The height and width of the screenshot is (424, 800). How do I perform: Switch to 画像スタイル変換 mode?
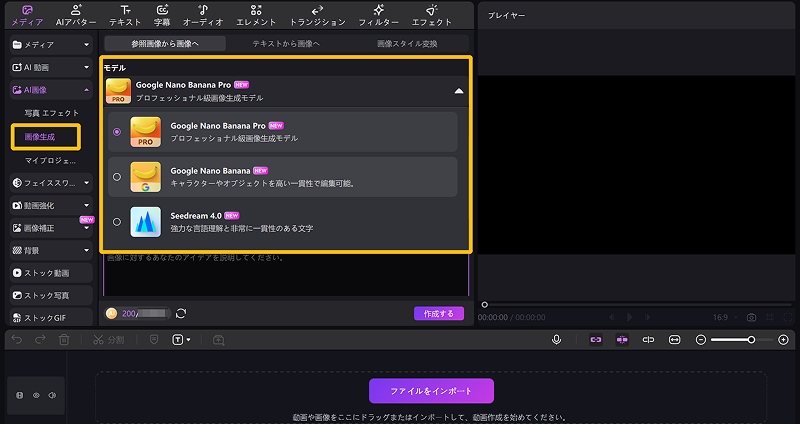point(407,44)
